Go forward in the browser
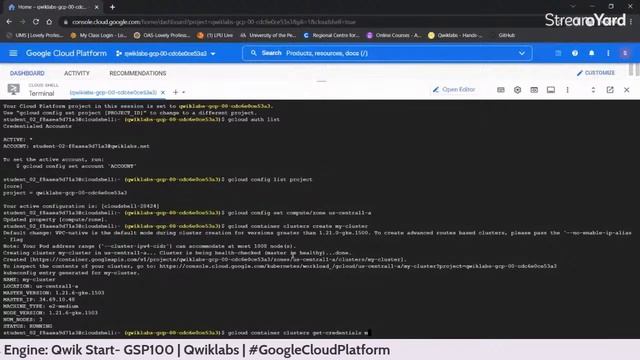 22,22
